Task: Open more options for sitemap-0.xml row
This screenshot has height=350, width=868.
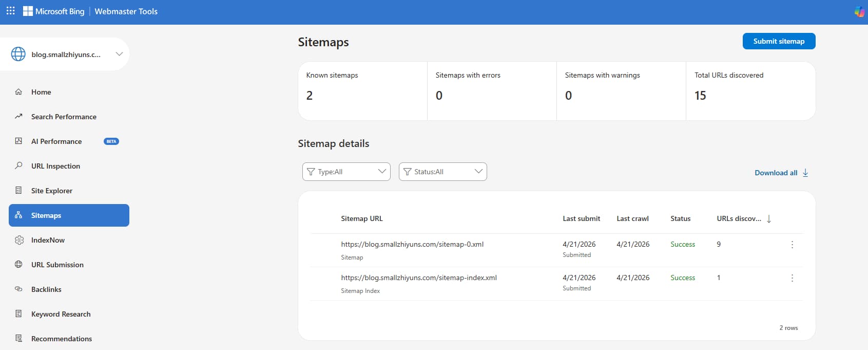Action: (x=792, y=245)
